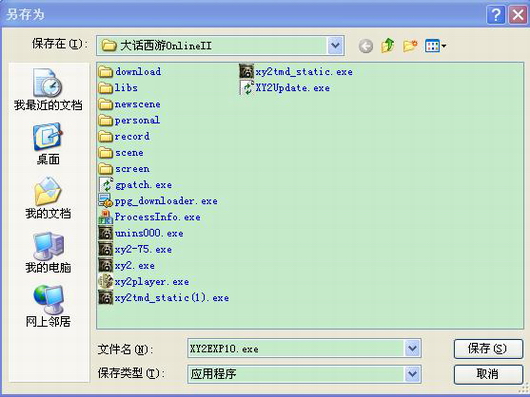Select the xy2tmd_static.exe file icon
Image resolution: width=530 pixels, height=397 pixels.
(x=246, y=72)
